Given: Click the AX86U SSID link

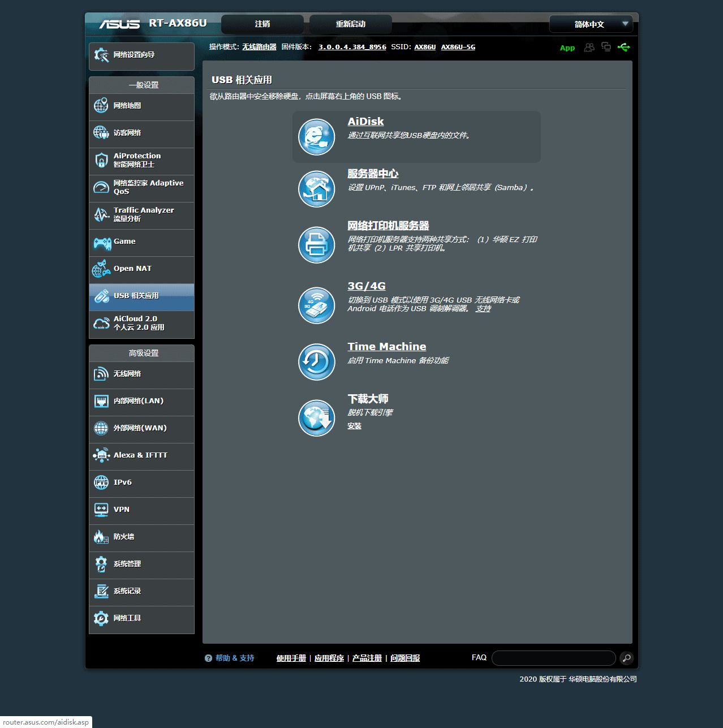Looking at the screenshot, I should pos(425,47).
